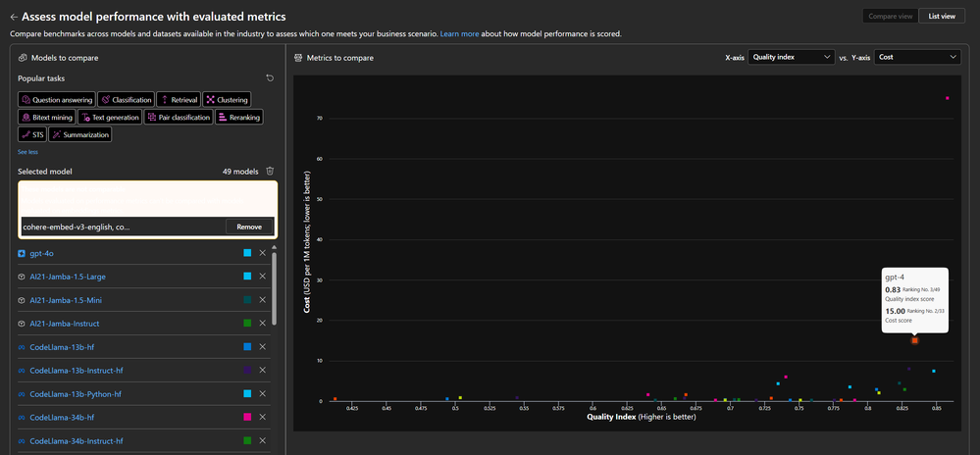Click the CodeLlama-13b-Instruct-hf purple swatch
980x455 pixels.
[247, 370]
